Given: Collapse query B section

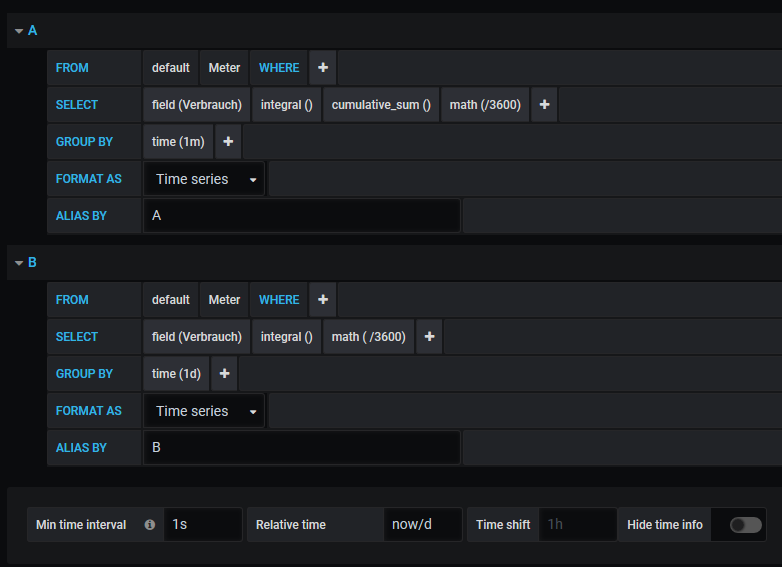Looking at the screenshot, I should coord(19,263).
